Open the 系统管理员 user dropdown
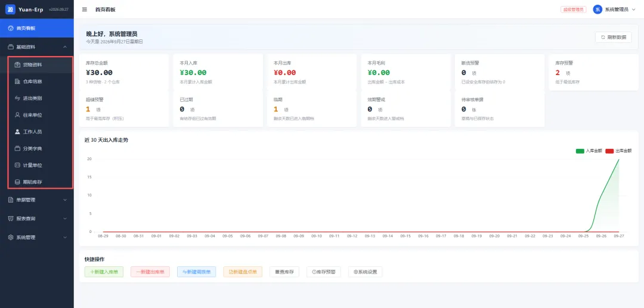The image size is (644, 308). 614,10
